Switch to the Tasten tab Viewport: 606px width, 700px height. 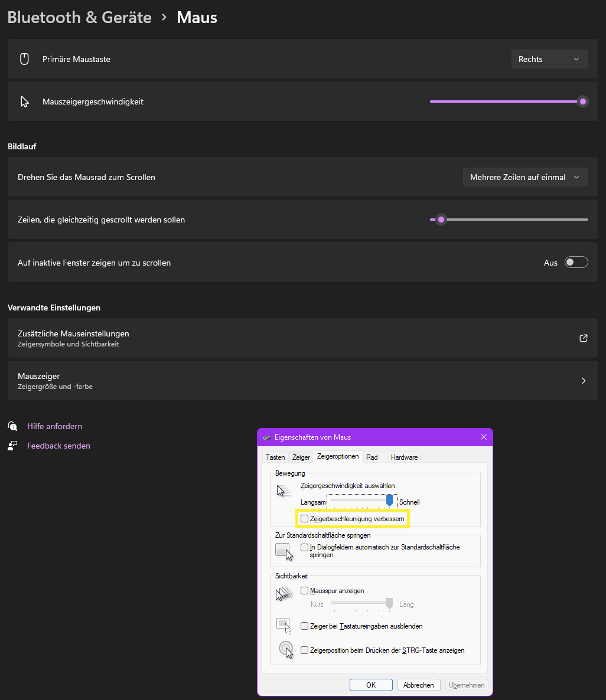tap(275, 457)
